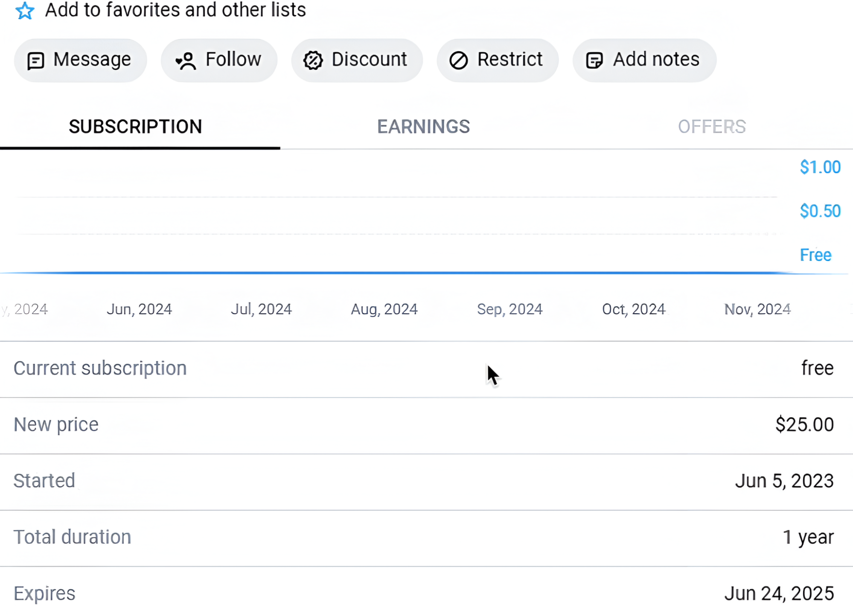Image resolution: width=853 pixels, height=616 pixels.
Task: Click the Message chat icon
Action: click(x=36, y=61)
